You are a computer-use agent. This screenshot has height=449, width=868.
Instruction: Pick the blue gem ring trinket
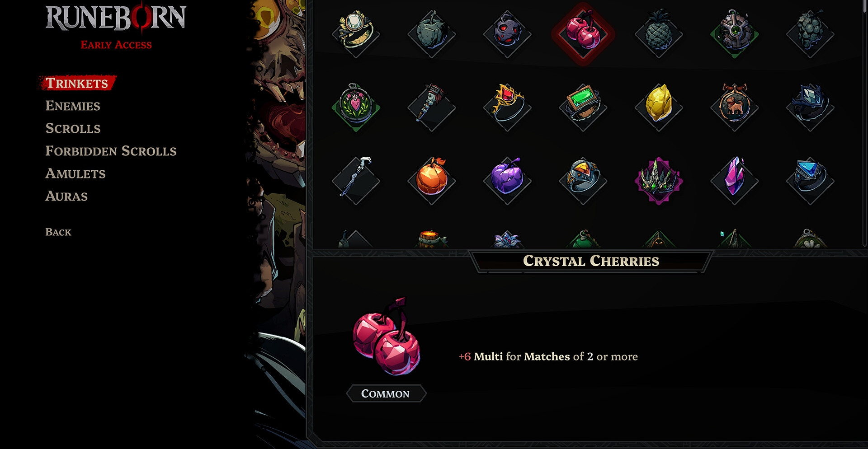click(810, 181)
